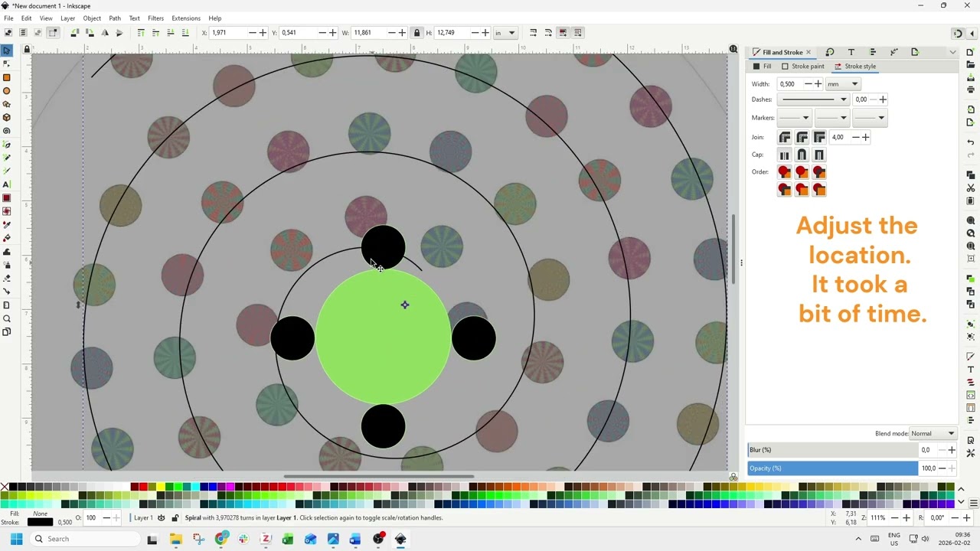Viewport: 980px width, 551px height.
Task: Select the round join style
Action: (802, 137)
